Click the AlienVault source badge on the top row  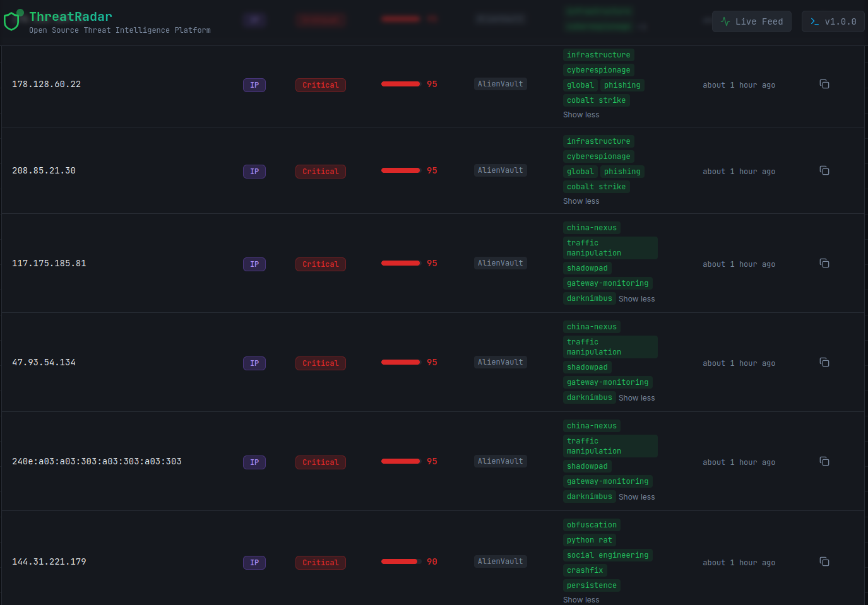[x=500, y=83]
